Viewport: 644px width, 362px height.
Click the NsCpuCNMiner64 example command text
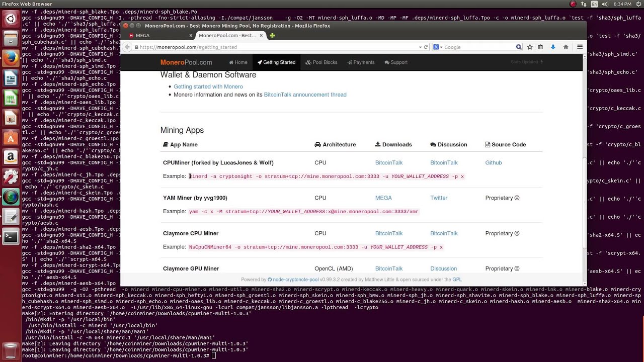point(316,247)
